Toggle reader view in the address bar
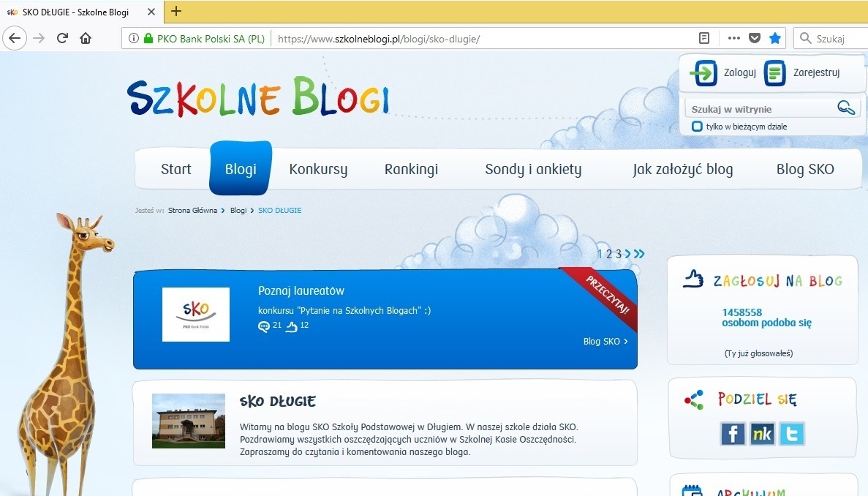 pyautogui.click(x=704, y=38)
